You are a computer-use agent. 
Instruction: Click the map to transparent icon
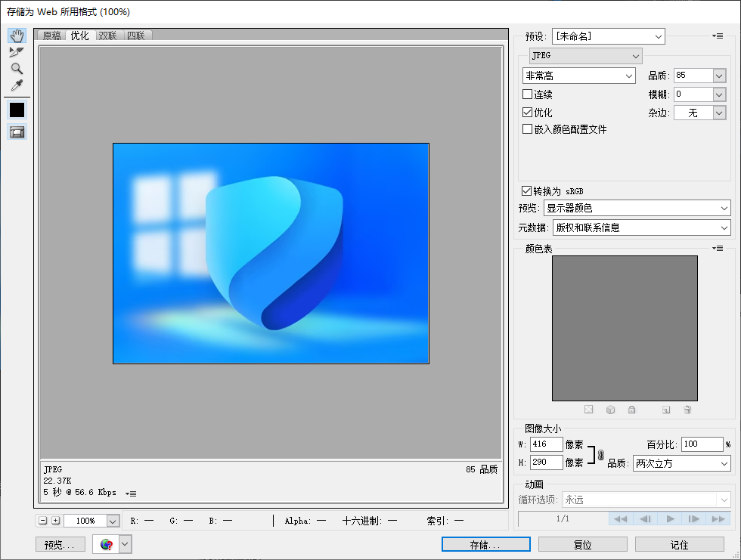click(588, 410)
